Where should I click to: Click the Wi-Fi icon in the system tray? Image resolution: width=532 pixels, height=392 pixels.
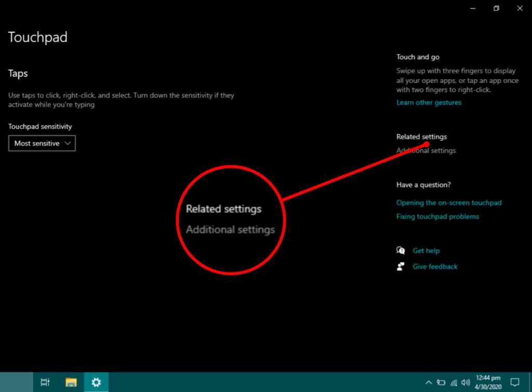[x=454, y=382]
